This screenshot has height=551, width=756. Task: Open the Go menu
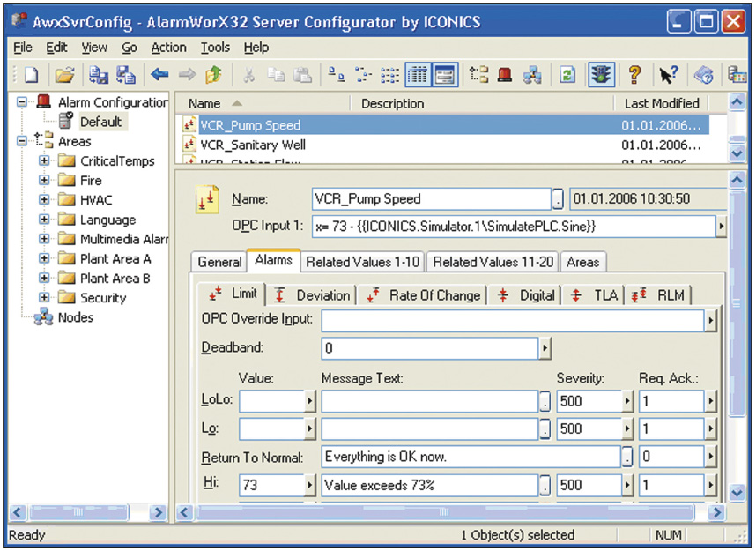(x=130, y=48)
